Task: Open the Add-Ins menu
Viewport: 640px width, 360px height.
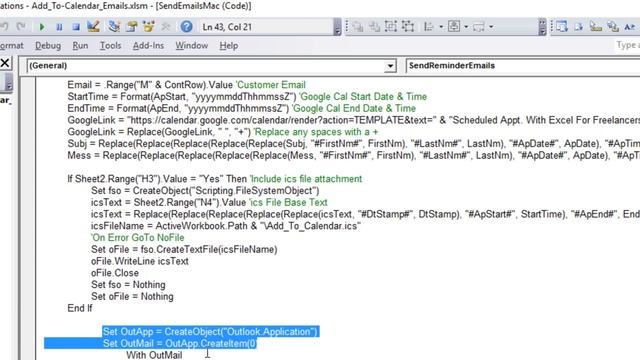Action: (x=148, y=46)
